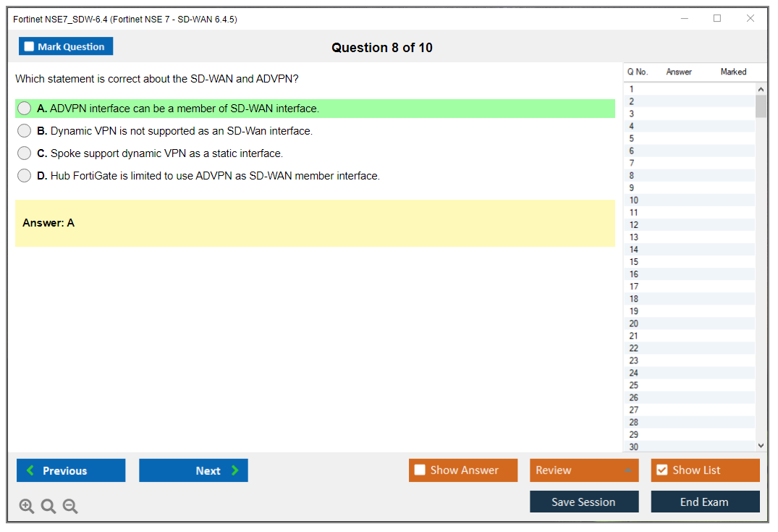Screen dimensions: 778x532
Task: Select option C about Spoke support
Action: click(25, 153)
